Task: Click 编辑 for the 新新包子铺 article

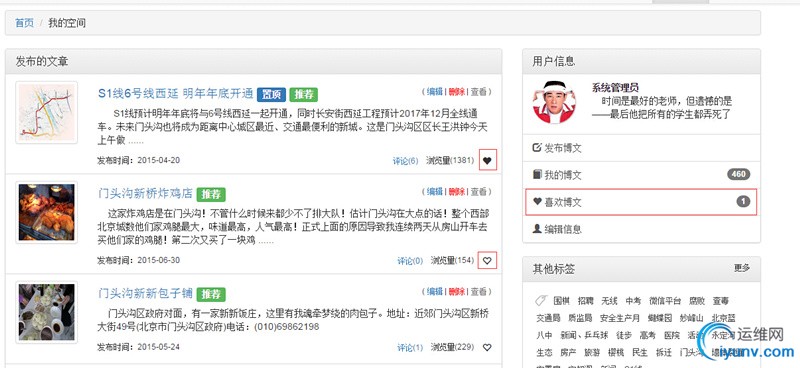Action: tap(435, 291)
